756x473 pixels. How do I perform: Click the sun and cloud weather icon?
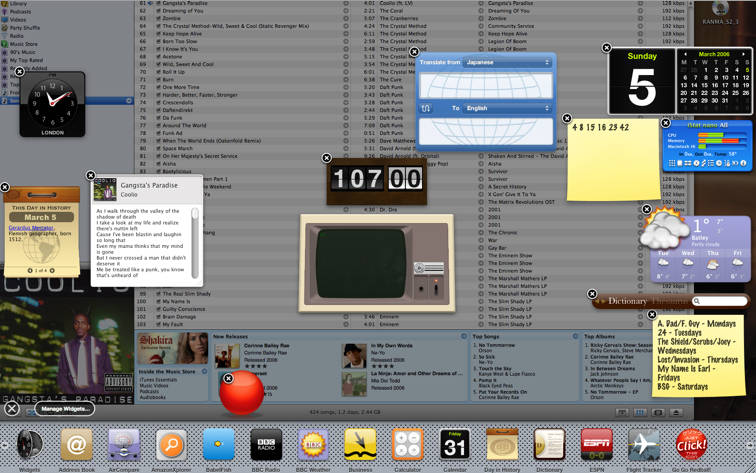664,229
